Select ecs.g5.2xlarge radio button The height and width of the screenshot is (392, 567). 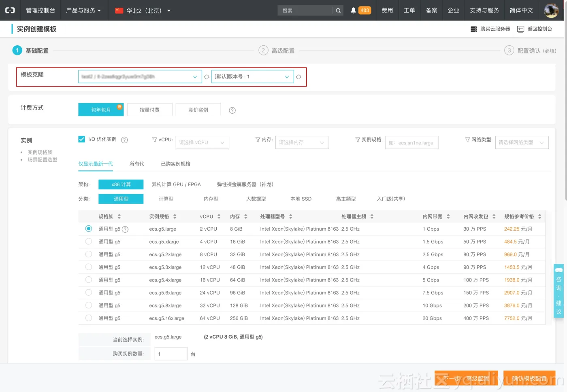[89, 254]
